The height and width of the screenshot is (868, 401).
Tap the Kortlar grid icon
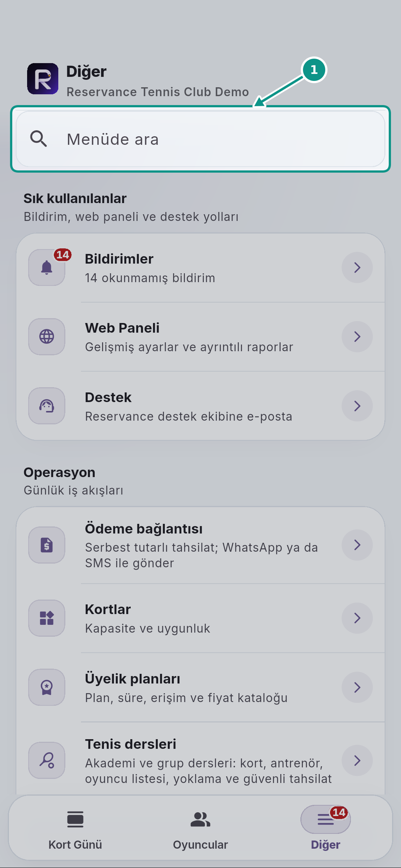point(47,618)
